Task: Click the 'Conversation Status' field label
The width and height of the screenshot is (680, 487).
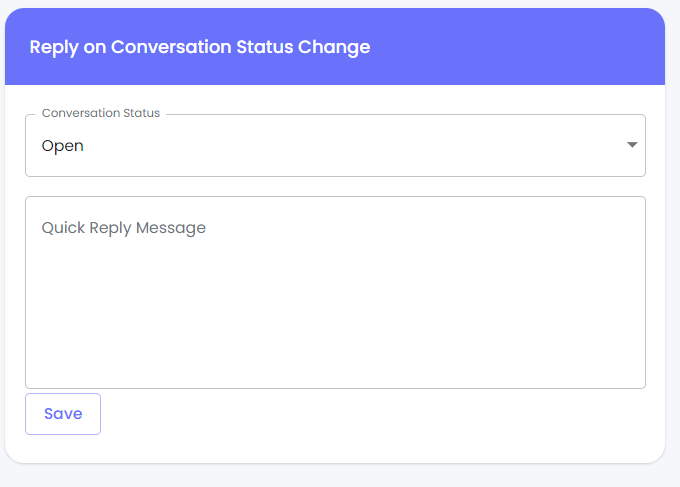Action: (x=100, y=113)
